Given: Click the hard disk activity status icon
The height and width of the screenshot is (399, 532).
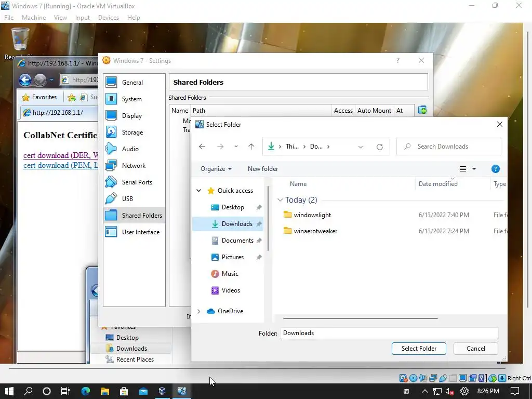Looking at the screenshot, I should (403, 378).
